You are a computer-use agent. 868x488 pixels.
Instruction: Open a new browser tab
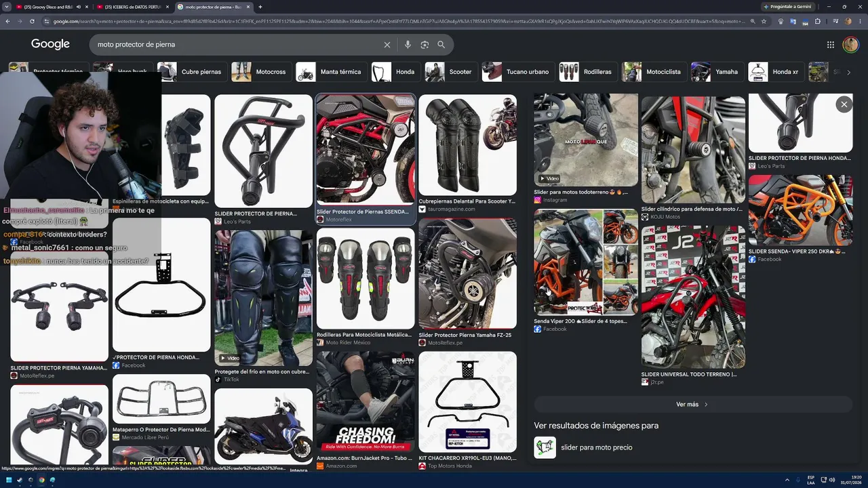click(x=260, y=7)
